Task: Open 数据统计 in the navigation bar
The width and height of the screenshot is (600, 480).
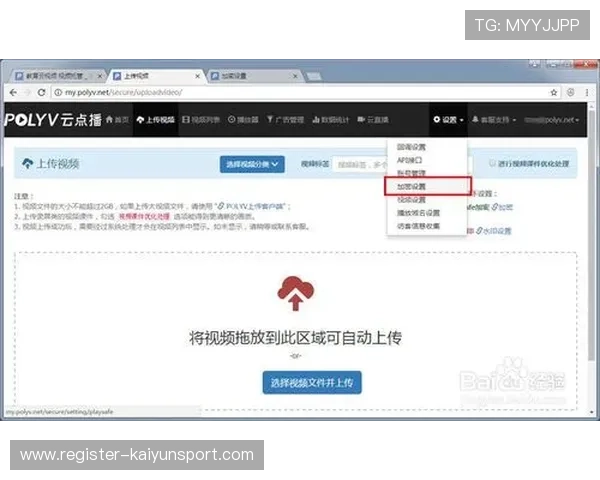Action: click(x=331, y=120)
